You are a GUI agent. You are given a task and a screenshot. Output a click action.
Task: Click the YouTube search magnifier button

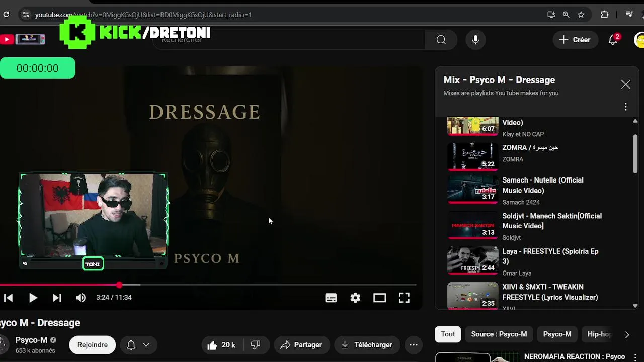[x=441, y=40]
